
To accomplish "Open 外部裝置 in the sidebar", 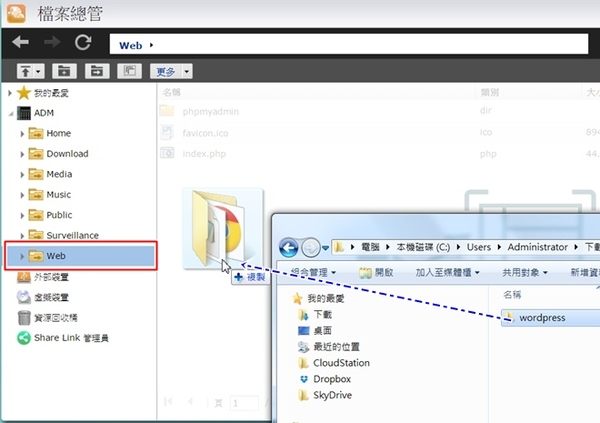I will pyautogui.click(x=43, y=277).
